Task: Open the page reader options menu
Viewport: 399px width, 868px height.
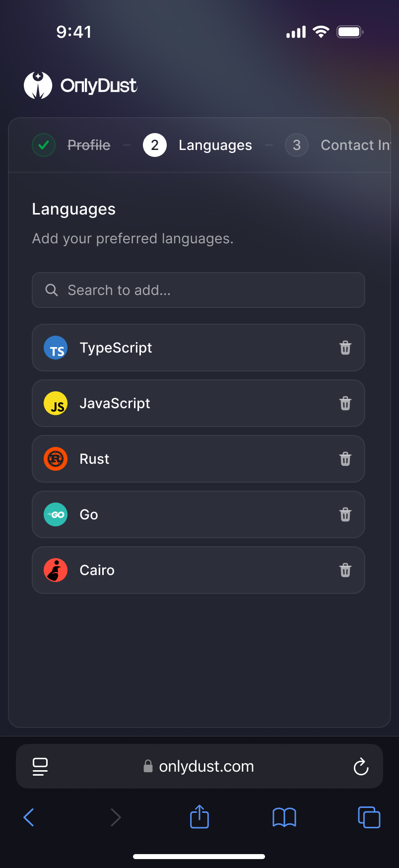Action: [x=40, y=767]
